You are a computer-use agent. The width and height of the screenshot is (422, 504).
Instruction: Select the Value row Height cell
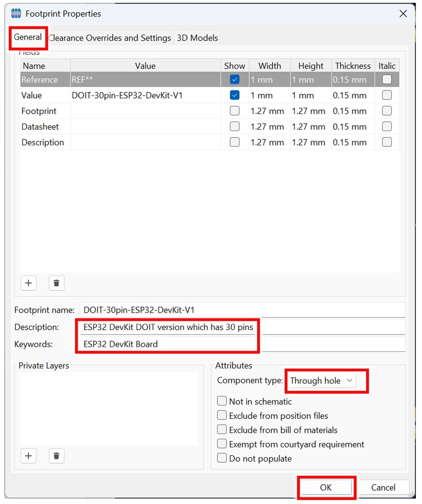pyautogui.click(x=311, y=95)
